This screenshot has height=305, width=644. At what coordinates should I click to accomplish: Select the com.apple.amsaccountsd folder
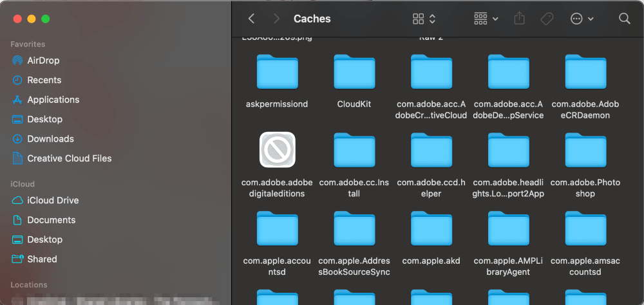click(x=585, y=228)
